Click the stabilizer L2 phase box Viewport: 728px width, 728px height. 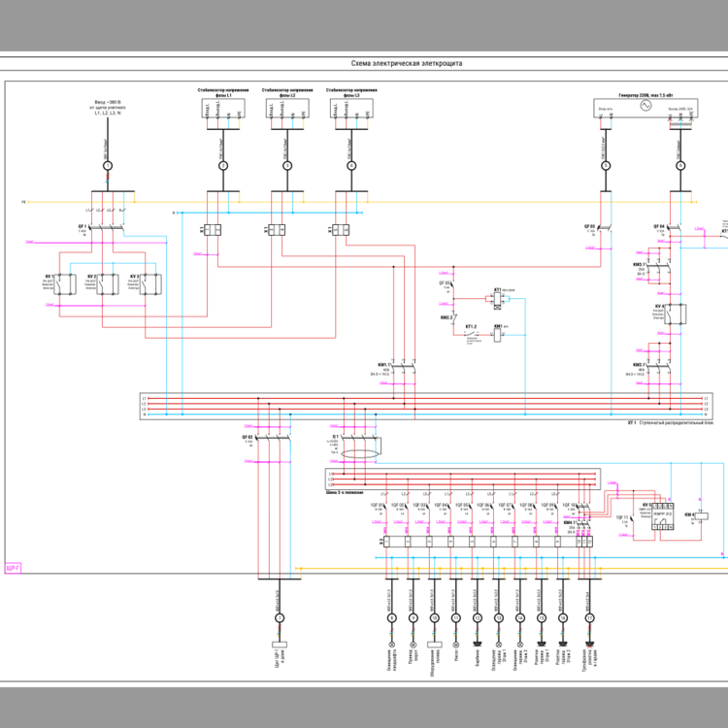coord(287,108)
